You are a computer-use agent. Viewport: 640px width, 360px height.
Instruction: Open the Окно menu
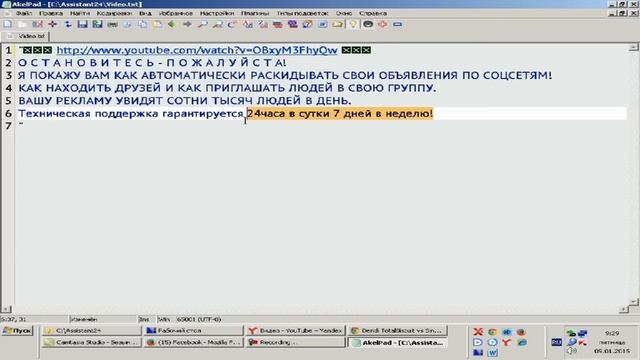[344, 13]
